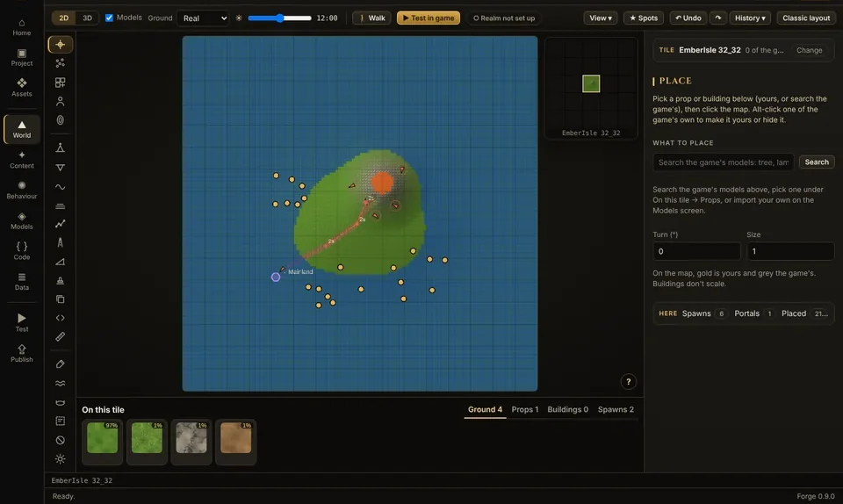The width and height of the screenshot is (843, 504).
Task: Switch to the Buildings 0 tab
Action: click(x=568, y=409)
